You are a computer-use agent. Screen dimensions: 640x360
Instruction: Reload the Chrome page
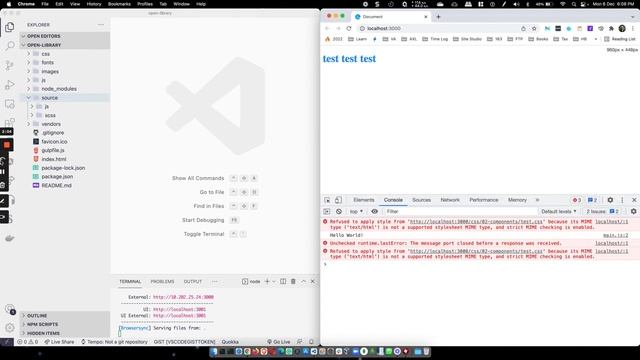coord(349,29)
